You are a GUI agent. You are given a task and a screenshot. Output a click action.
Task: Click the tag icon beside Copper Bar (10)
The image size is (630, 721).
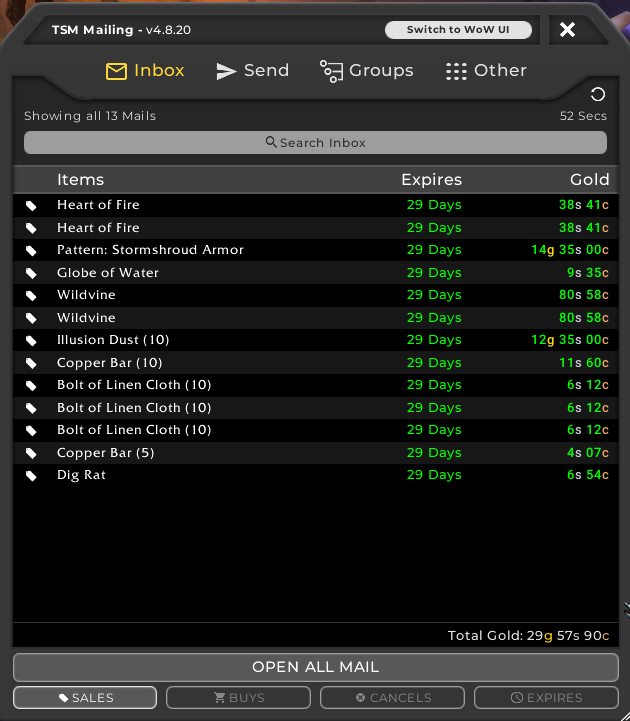pos(31,363)
